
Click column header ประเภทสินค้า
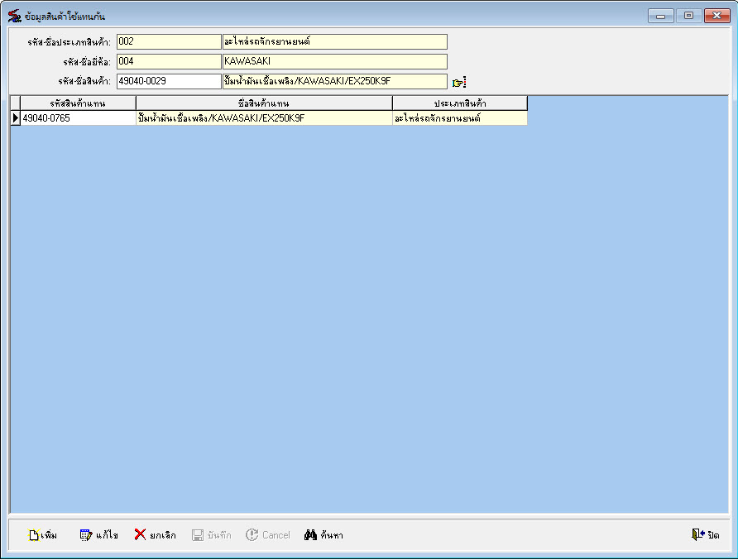(460, 103)
